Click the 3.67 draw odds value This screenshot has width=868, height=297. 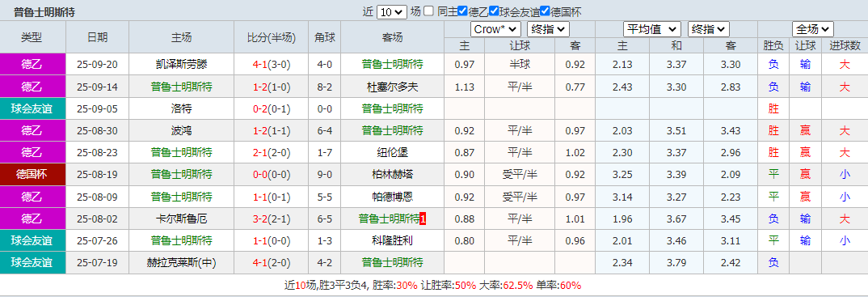tap(677, 219)
